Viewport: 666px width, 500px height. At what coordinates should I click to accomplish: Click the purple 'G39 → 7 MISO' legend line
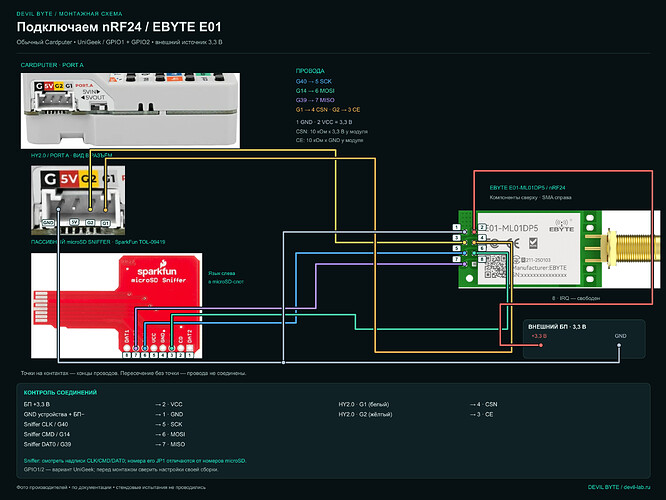click(315, 100)
